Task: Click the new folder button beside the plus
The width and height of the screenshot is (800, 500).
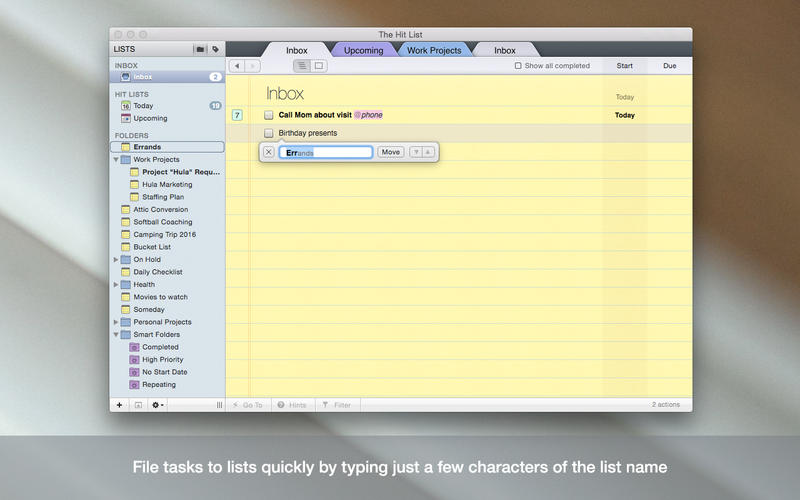Action: click(138, 405)
